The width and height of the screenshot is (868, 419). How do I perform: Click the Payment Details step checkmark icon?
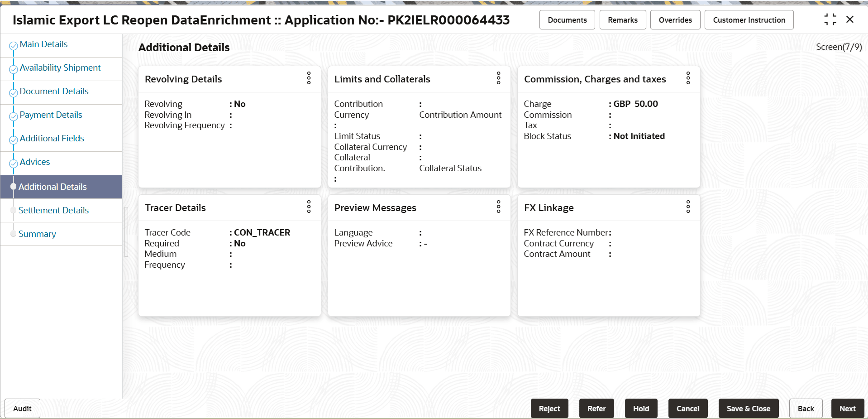pyautogui.click(x=14, y=116)
